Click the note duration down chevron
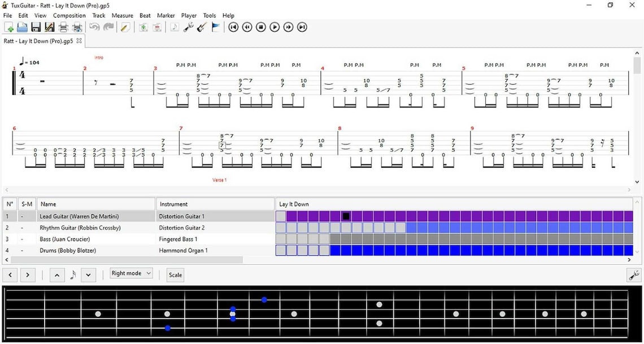The image size is (644, 344). tap(88, 275)
